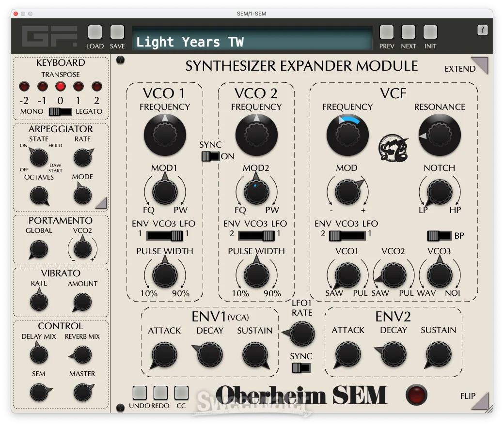Click the VCO 1 ENV/VCO3/LFO source slider
The image size is (504, 426).
(165, 236)
